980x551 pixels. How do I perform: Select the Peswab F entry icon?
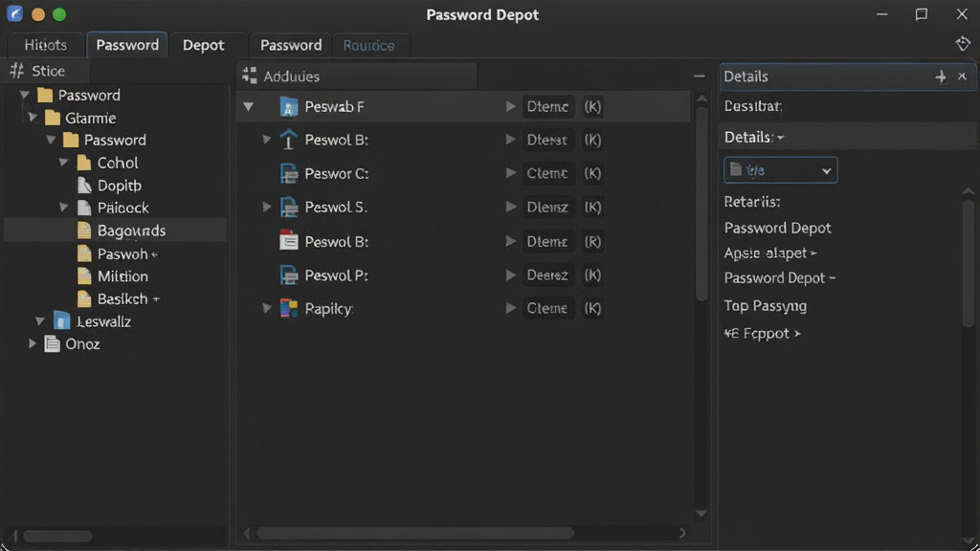(x=288, y=107)
